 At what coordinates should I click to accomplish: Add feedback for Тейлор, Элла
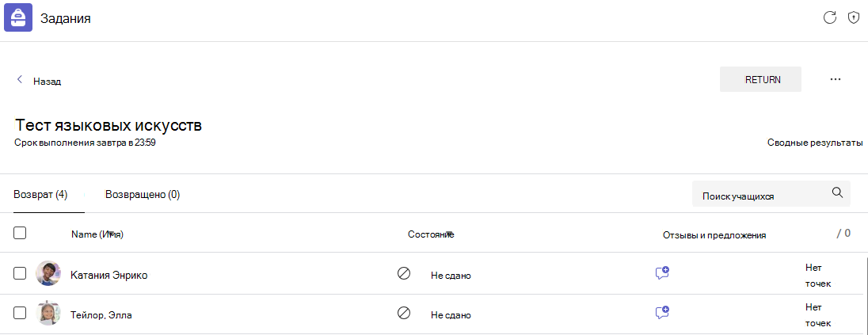(x=662, y=312)
